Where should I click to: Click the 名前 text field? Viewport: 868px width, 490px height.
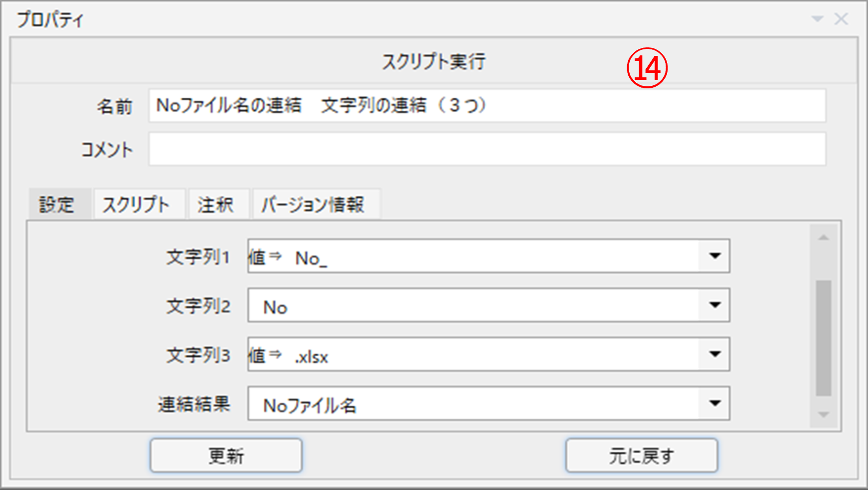coord(487,106)
